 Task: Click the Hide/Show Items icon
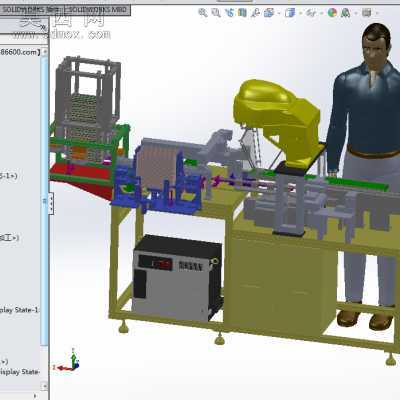(x=311, y=13)
